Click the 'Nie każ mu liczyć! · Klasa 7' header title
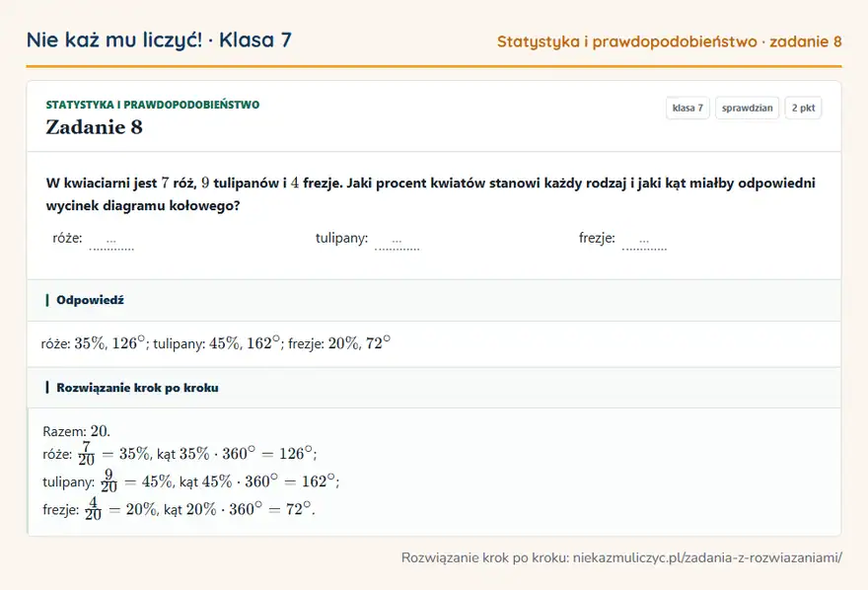The image size is (868, 590). coord(159,39)
